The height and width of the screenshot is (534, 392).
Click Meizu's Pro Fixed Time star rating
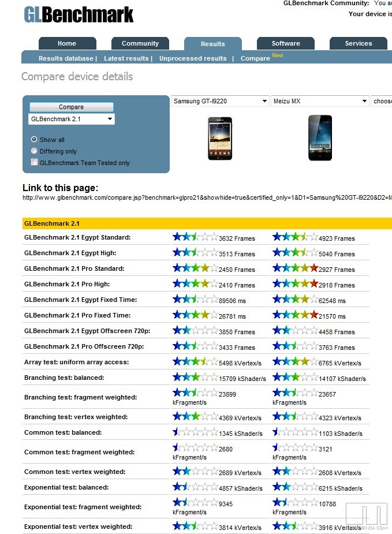tap(295, 315)
